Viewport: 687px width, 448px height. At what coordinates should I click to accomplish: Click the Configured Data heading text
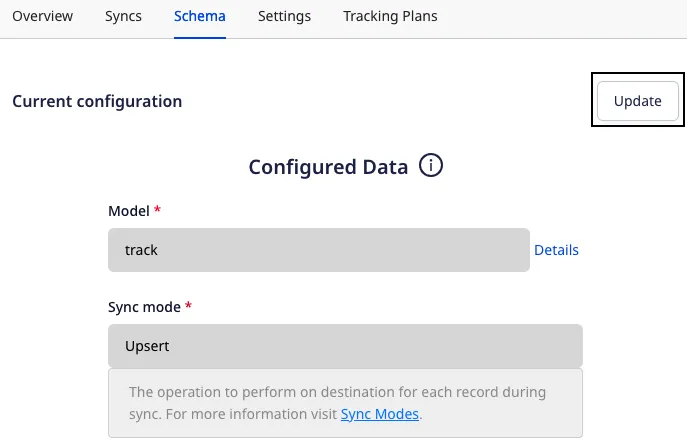pyautogui.click(x=328, y=167)
